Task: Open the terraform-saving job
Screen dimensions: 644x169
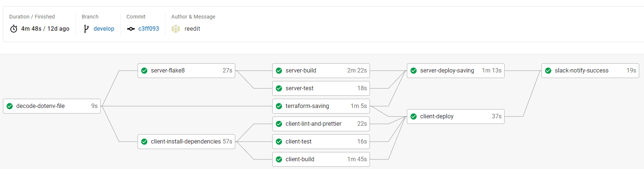Action: pos(321,106)
